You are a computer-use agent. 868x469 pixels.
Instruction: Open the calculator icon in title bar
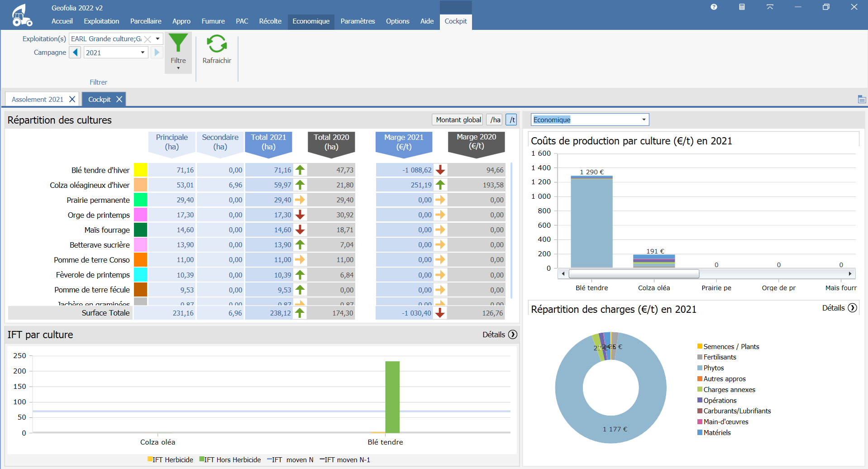coord(742,7)
